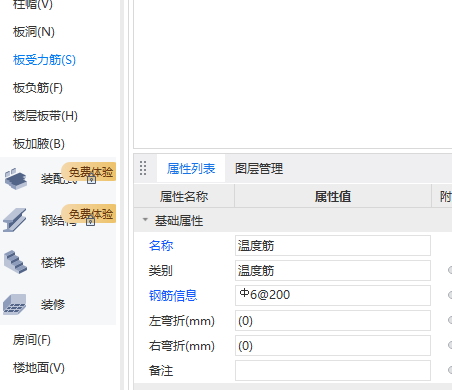Collapse the 基础属性 group
Image resolution: width=452 pixels, height=390 pixels.
145,220
